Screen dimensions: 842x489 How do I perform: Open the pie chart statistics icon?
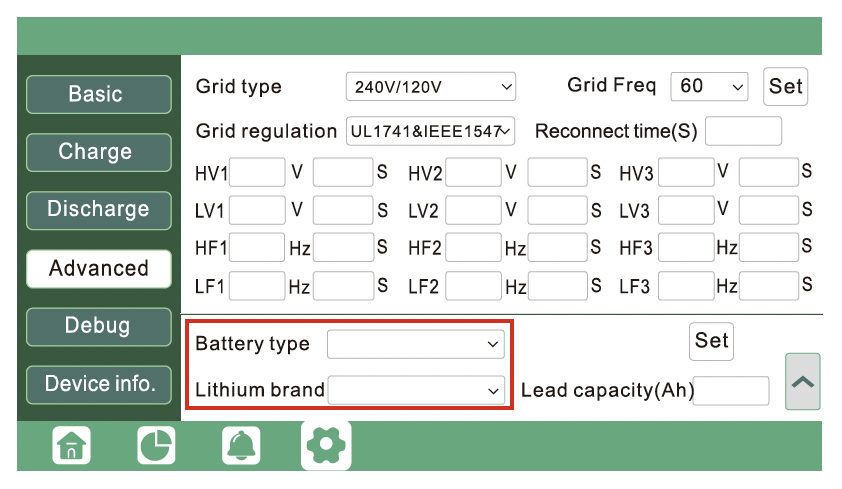tap(156, 445)
